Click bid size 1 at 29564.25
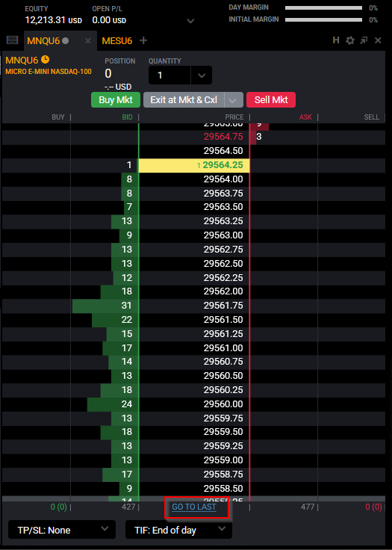Image resolution: width=392 pixels, height=550 pixels. [129, 165]
